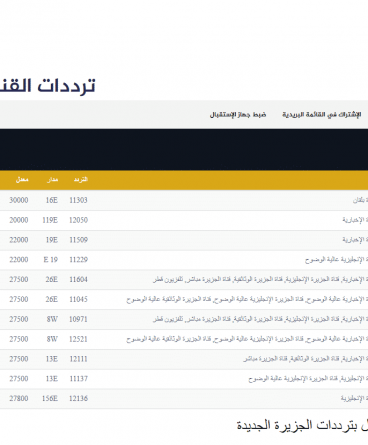
Task: Select the 12136 frequency row
Action: click(x=184, y=399)
